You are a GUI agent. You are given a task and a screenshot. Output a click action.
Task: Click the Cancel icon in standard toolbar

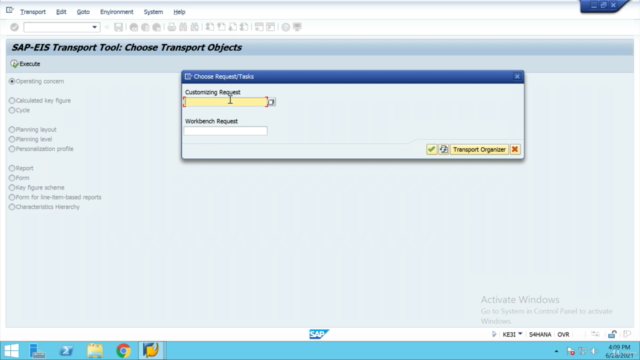156,27
